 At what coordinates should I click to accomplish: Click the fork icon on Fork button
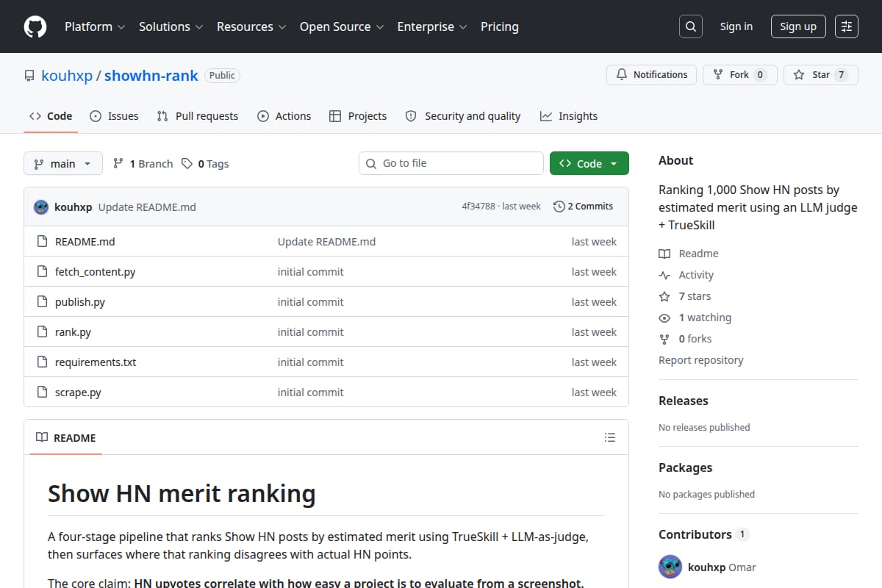718,75
